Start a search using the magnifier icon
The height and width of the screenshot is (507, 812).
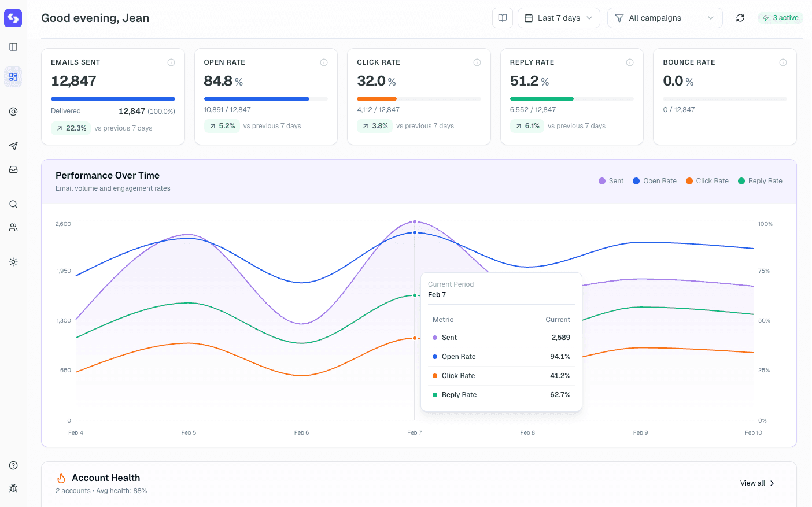(13, 203)
